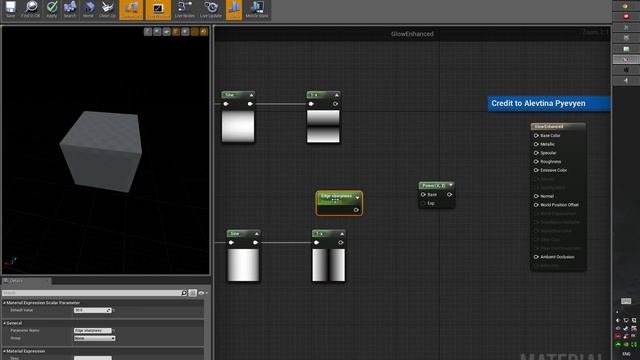
Task: Click the top 1-x node preview thumbnail
Action: [323, 126]
